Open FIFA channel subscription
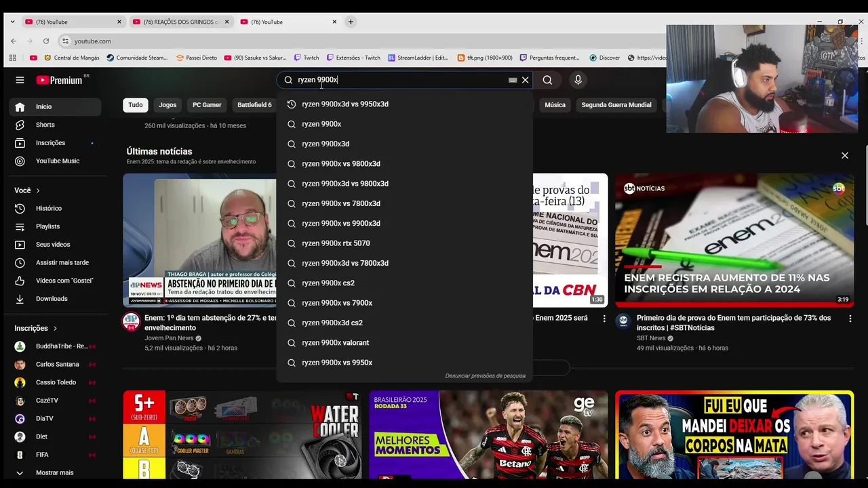The image size is (868, 488). pos(55,455)
